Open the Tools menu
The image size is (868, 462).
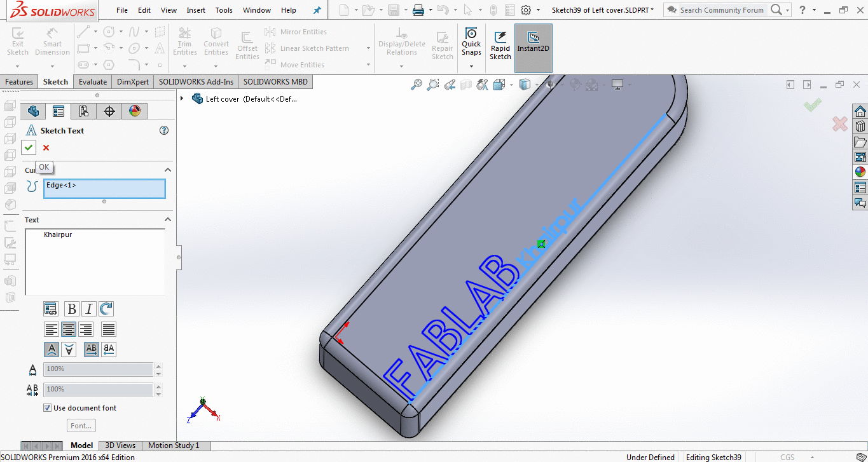[x=224, y=10]
